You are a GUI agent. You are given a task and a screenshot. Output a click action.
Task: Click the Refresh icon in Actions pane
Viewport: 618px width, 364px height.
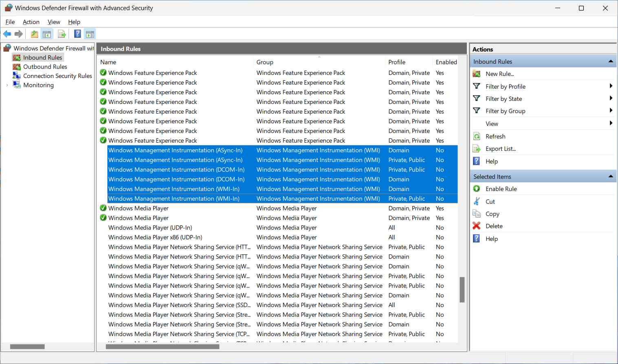(477, 136)
